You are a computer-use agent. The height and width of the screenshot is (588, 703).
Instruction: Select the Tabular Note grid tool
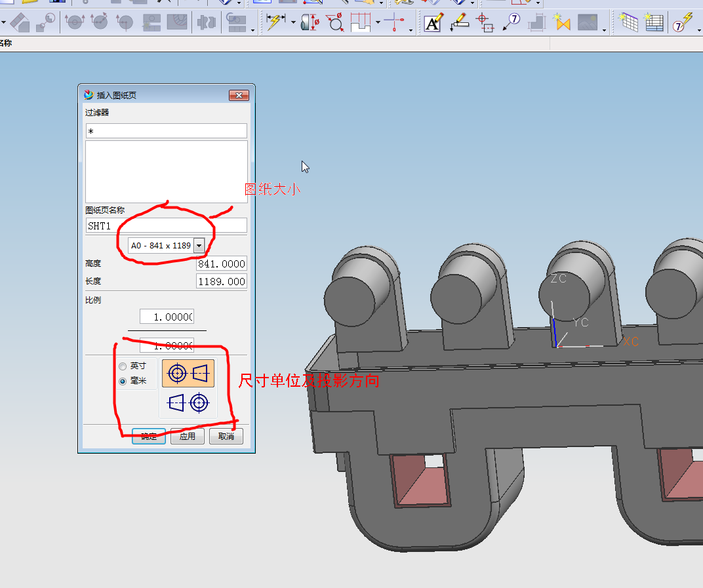click(628, 22)
